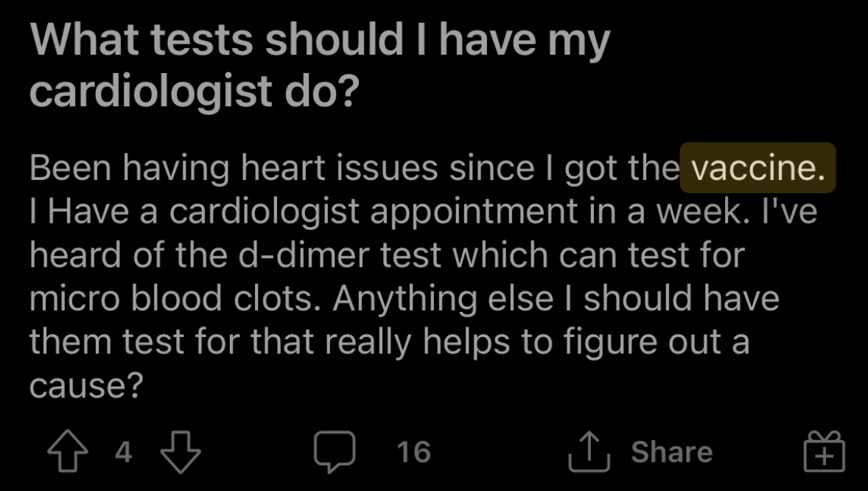
Task: Click the final word cause? in the post
Action: point(86,386)
